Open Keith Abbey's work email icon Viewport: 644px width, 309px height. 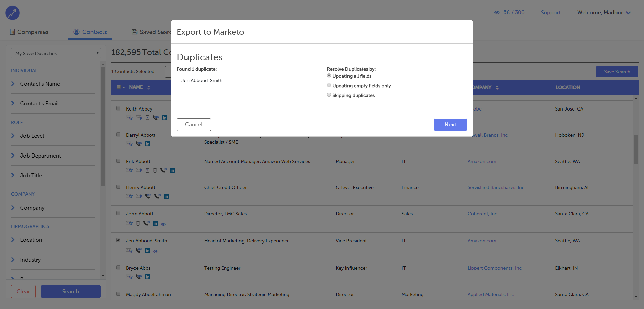(x=129, y=118)
